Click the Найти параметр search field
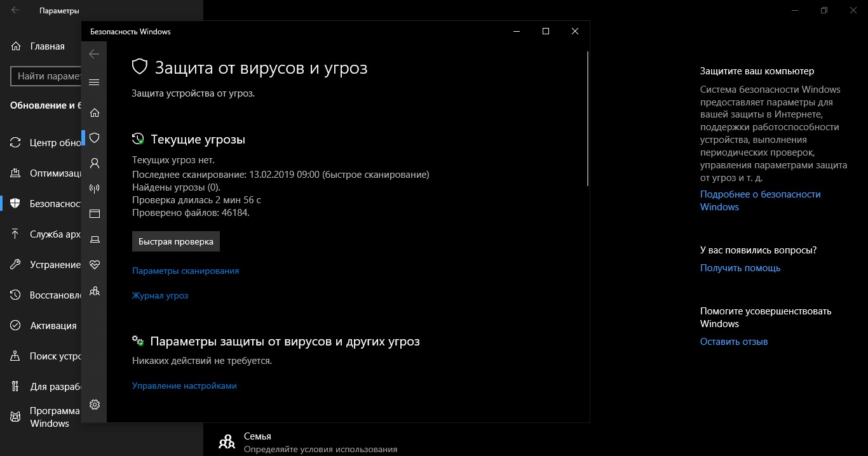This screenshot has width=868, height=456. [46, 76]
